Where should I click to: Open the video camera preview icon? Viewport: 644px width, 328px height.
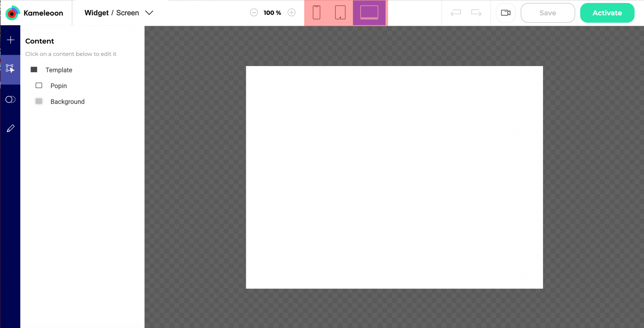click(506, 13)
